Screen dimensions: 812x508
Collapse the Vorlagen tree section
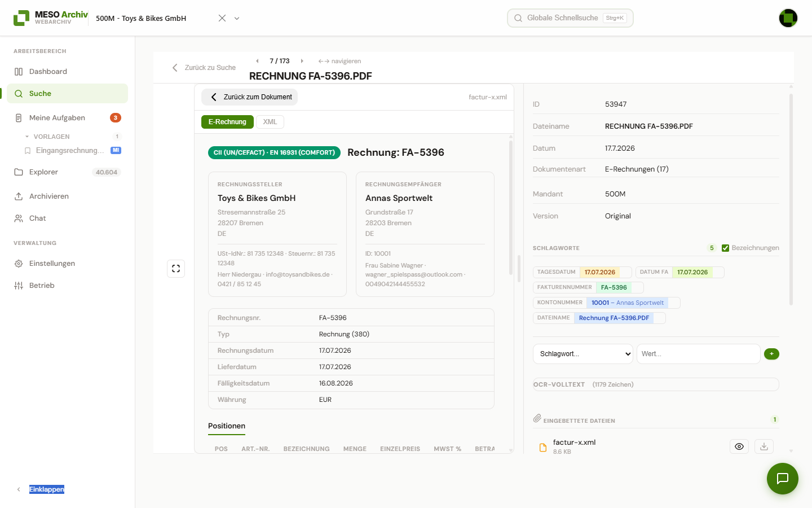coord(27,137)
